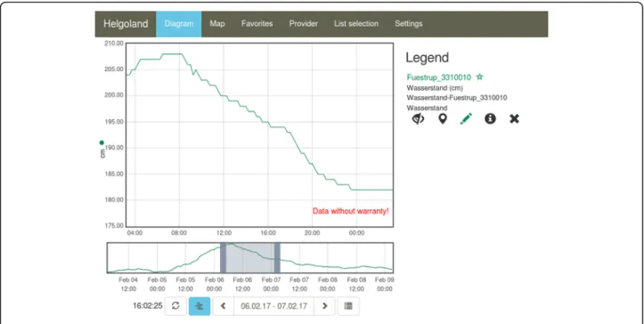Open the date range 06.02.17 - 07.02.17 picker
Image resolution: width=644 pixels, height=324 pixels.
[274, 306]
